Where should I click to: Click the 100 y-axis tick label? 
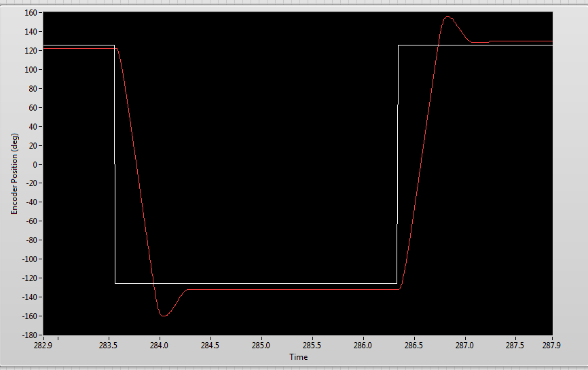coord(31,70)
